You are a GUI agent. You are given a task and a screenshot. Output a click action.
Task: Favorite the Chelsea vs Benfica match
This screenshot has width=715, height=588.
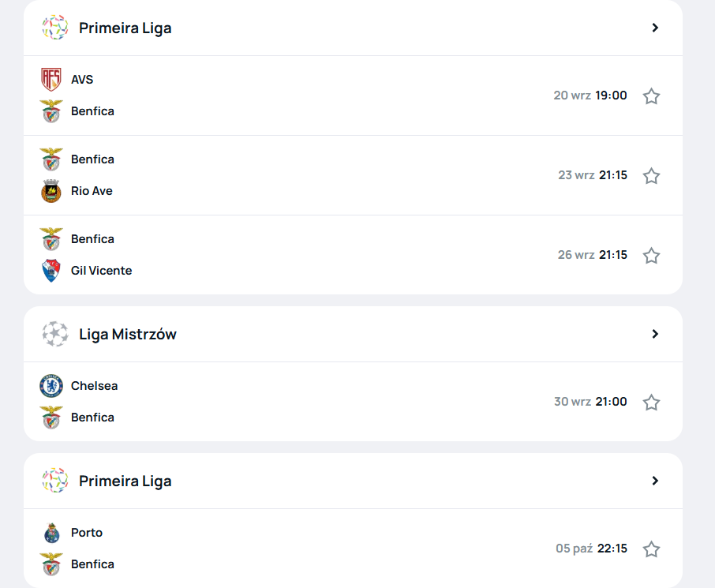tap(651, 402)
